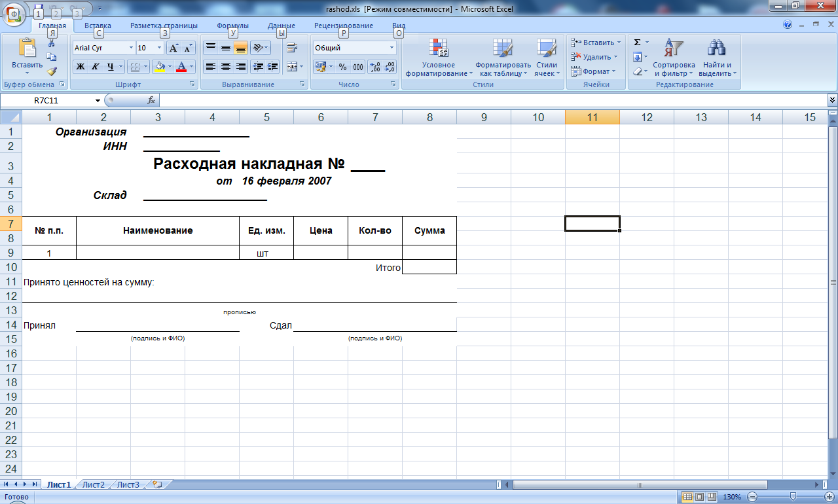Viewport: 838px width, 504px height.
Task: Open Форматировать как таблицу gallery
Action: point(503,58)
